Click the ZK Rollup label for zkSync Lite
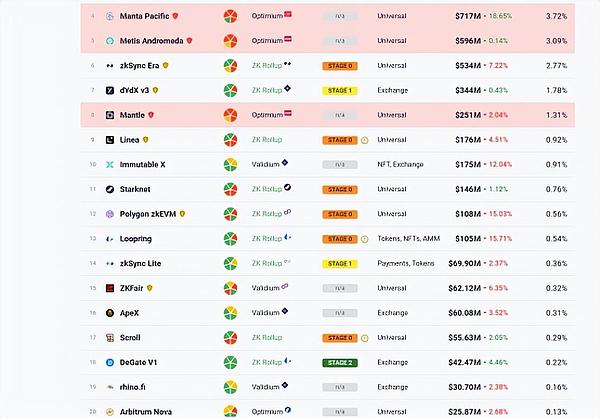600x418 pixels. (x=267, y=263)
